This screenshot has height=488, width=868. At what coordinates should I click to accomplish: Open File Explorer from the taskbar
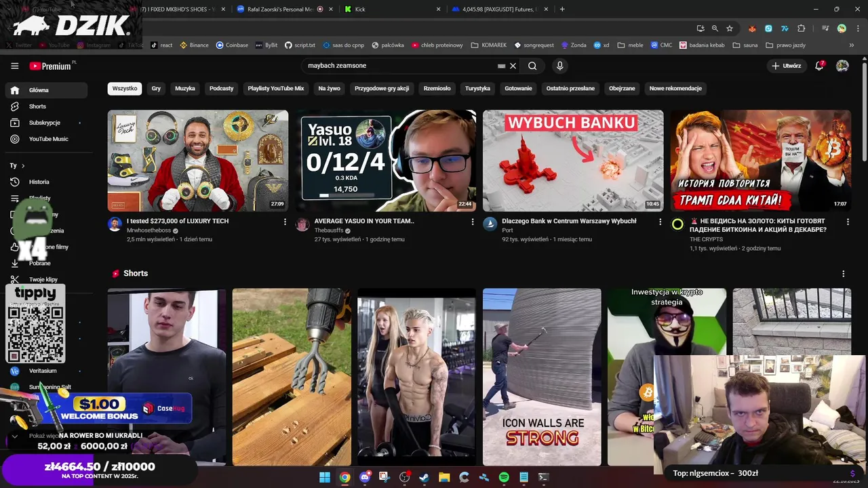tap(444, 477)
